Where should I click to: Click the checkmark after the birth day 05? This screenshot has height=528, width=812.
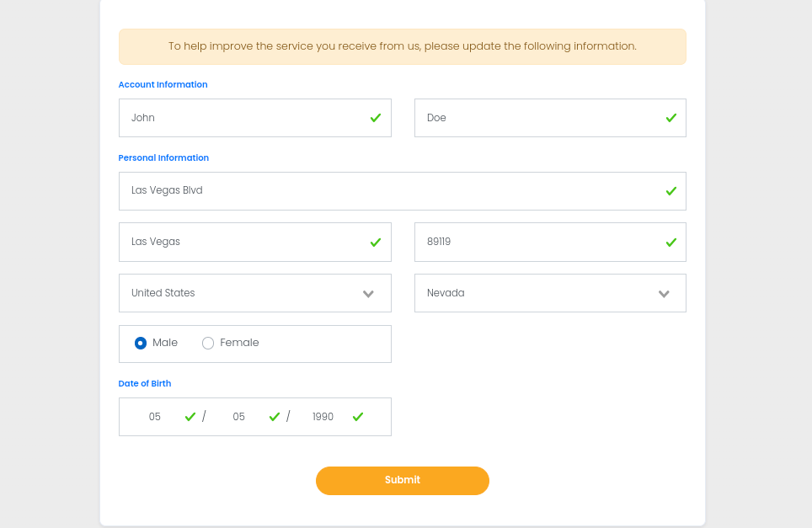(274, 416)
